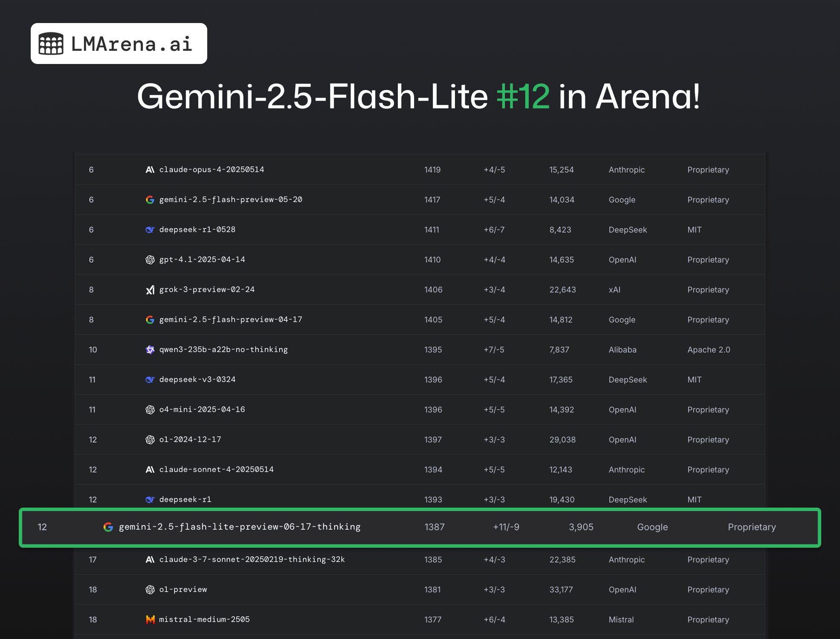Click the Google icon beside gemini-2.5-flash-preview-05-20
The height and width of the screenshot is (639, 840).
[x=150, y=200]
